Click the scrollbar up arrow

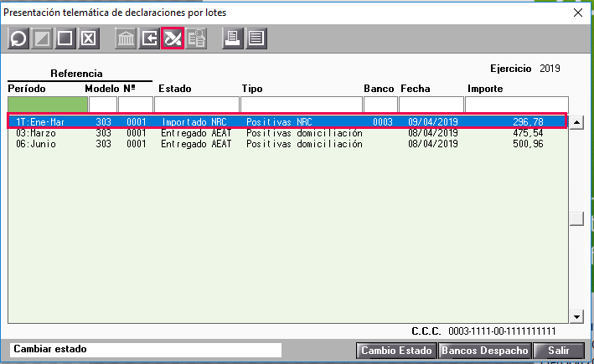[576, 122]
